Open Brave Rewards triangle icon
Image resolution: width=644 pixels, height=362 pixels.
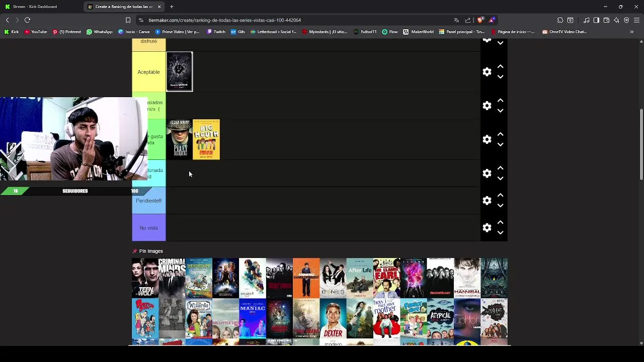tap(492, 20)
